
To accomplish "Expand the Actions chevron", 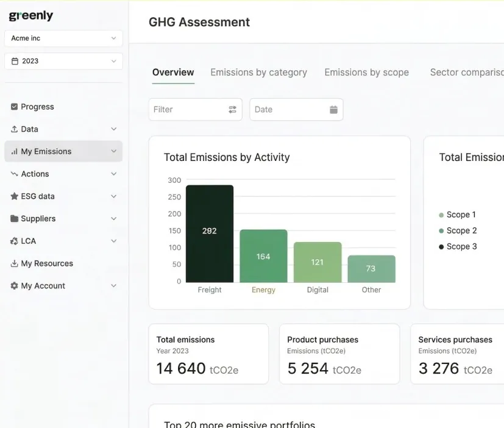I will (x=113, y=174).
